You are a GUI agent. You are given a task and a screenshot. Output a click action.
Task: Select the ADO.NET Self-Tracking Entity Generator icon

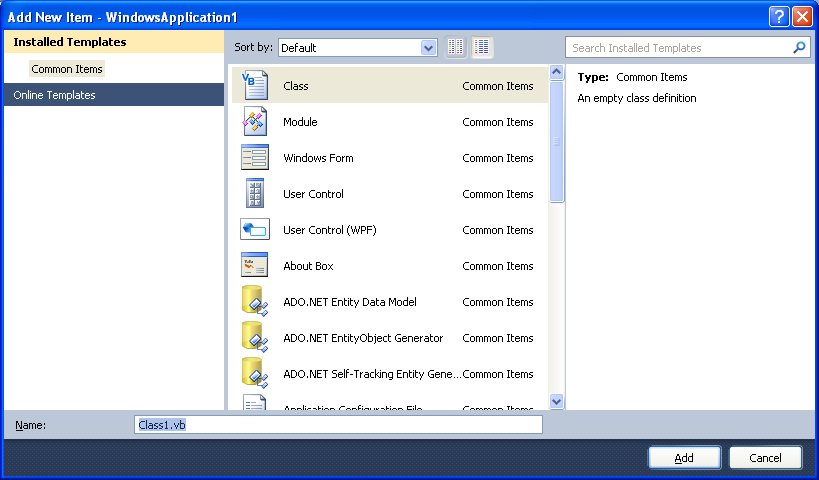point(255,373)
